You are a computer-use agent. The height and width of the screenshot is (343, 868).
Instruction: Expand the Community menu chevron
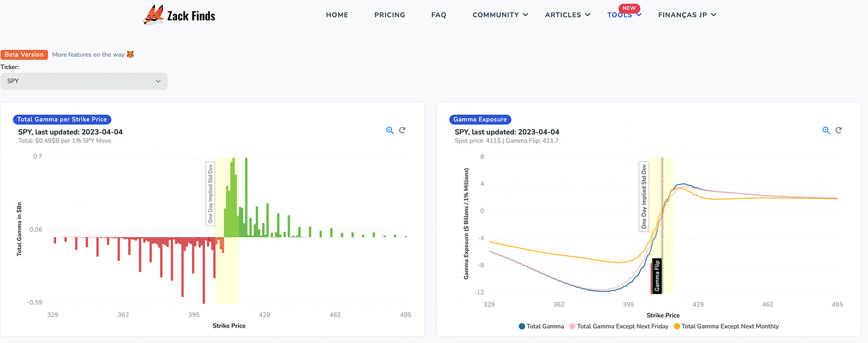tap(525, 15)
